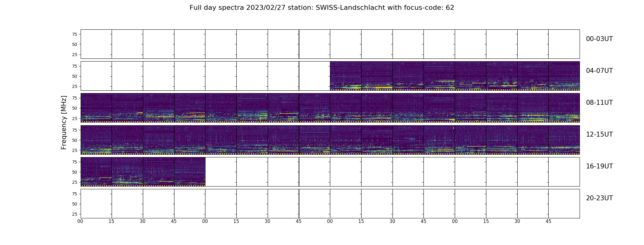
Task: Click the 04-07UT row label
Action: [599, 71]
